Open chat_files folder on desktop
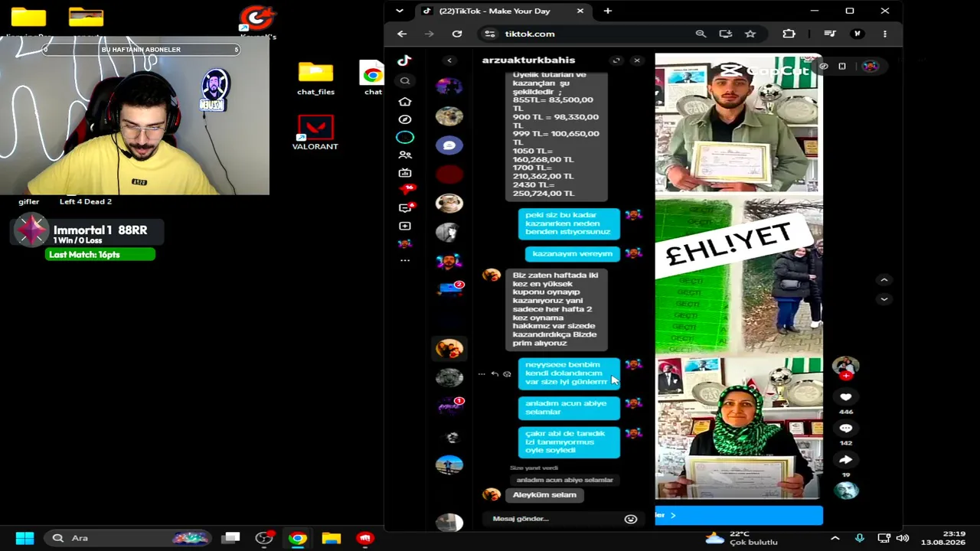This screenshot has width=980, height=551. coord(315,79)
